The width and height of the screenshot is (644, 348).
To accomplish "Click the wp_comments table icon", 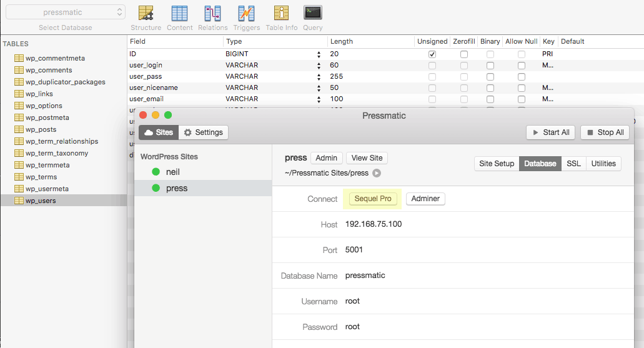I will point(19,70).
